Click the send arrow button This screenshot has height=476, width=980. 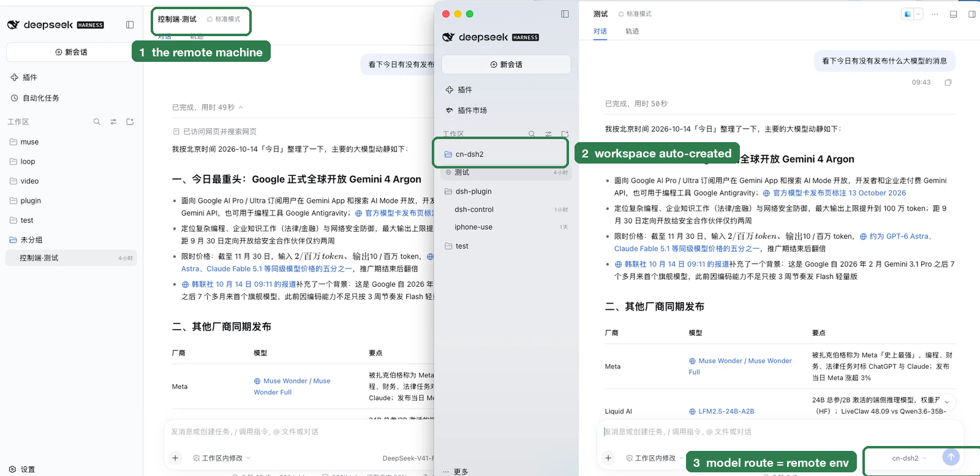[951, 457]
